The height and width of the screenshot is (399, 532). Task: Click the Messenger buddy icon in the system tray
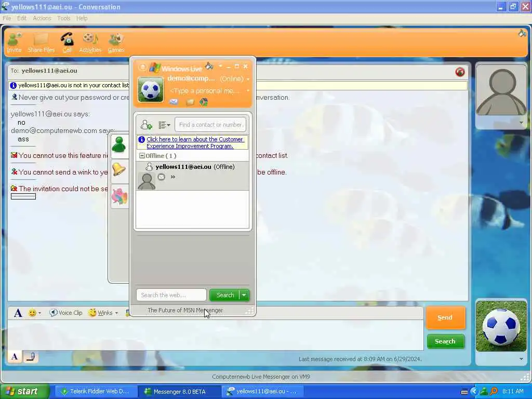[484, 391]
